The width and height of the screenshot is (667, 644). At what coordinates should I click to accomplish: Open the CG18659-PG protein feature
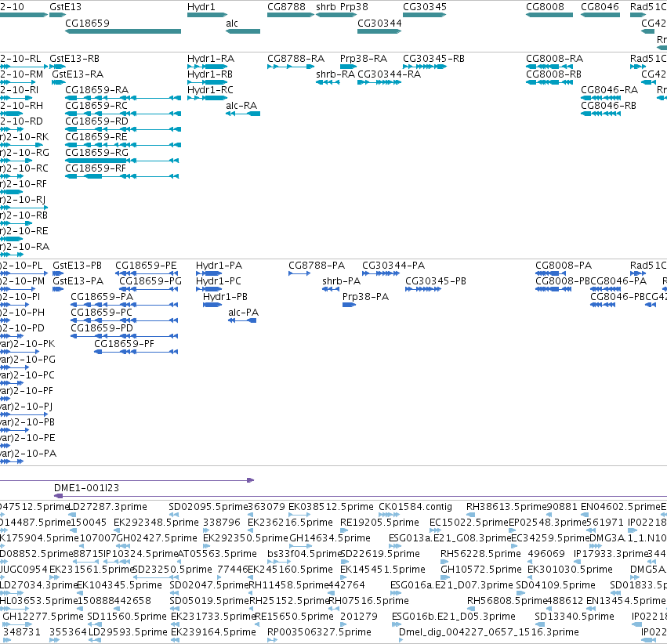pos(148,289)
